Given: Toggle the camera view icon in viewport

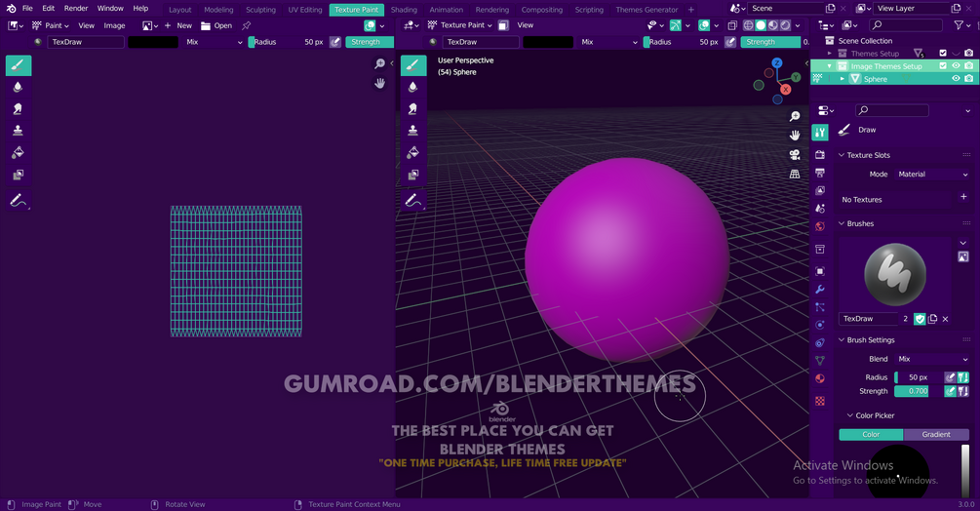Looking at the screenshot, I should pos(795,154).
